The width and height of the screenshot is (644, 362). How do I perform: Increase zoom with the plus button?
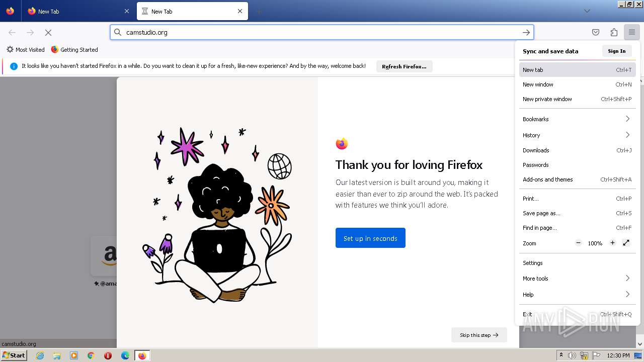[x=612, y=243]
